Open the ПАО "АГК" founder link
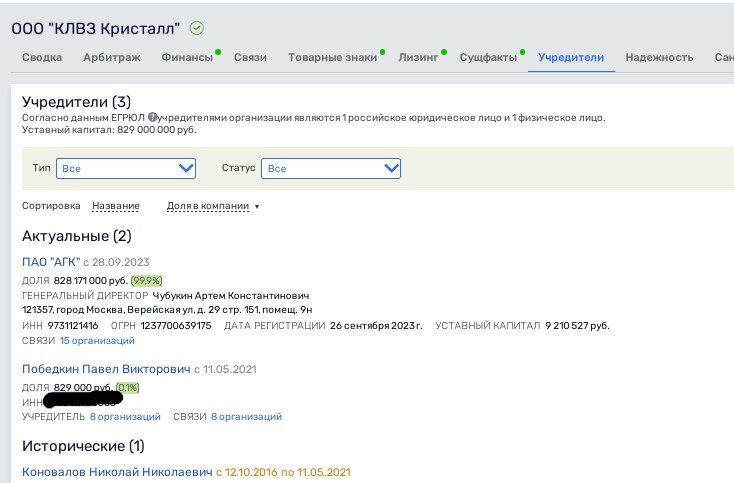The height and width of the screenshot is (483, 734). click(51, 262)
